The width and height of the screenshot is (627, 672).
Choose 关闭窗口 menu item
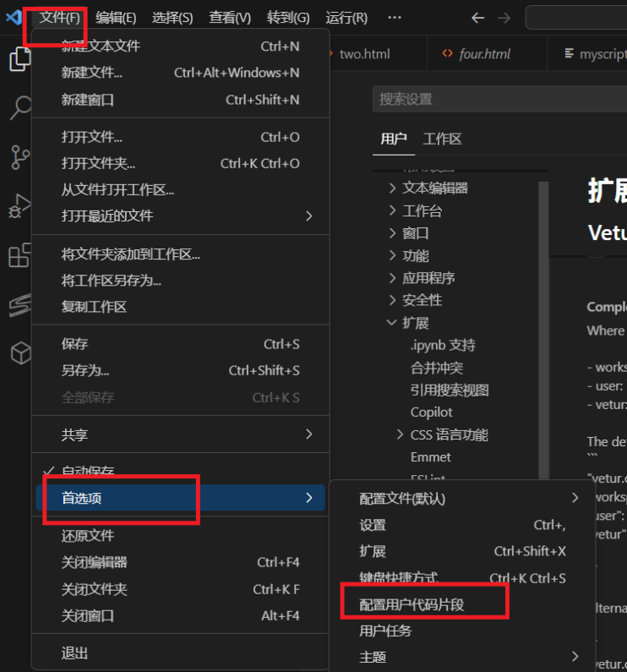point(181,616)
